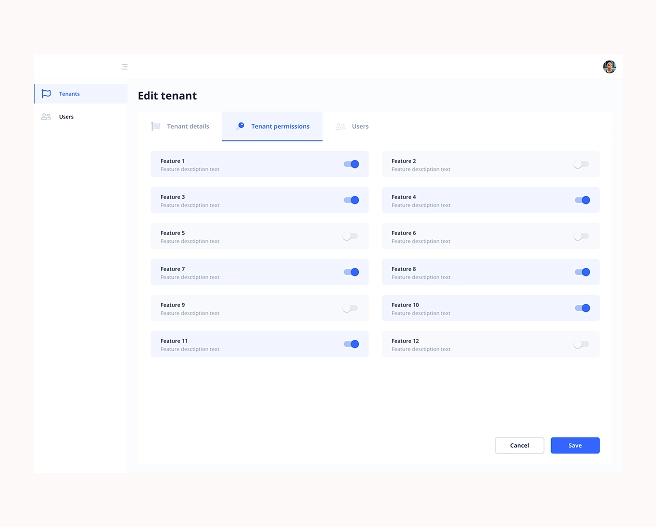Turn off the Feature 8 switch
Viewport: 656px width, 528px height.
582,272
